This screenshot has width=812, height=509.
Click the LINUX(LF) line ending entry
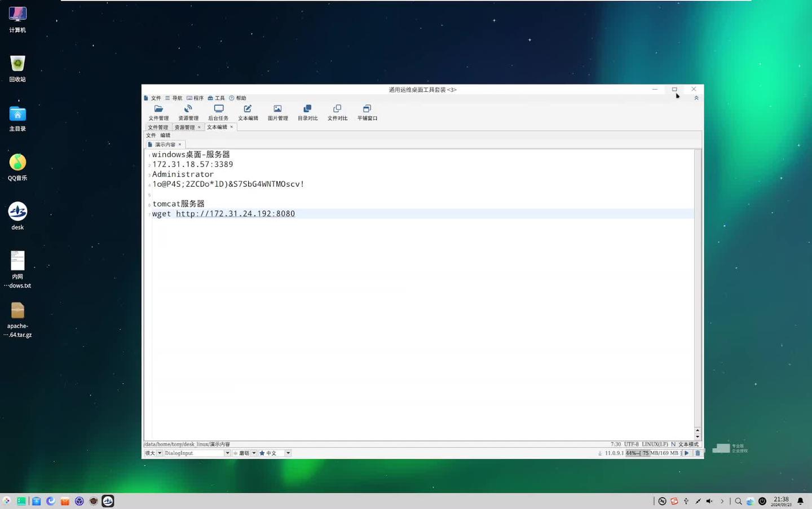point(655,445)
